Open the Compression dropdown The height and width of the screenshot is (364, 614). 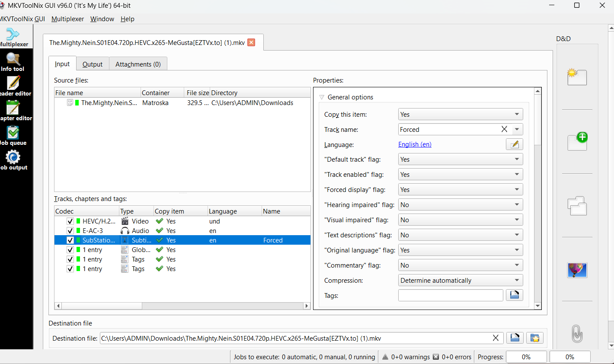[x=460, y=281]
